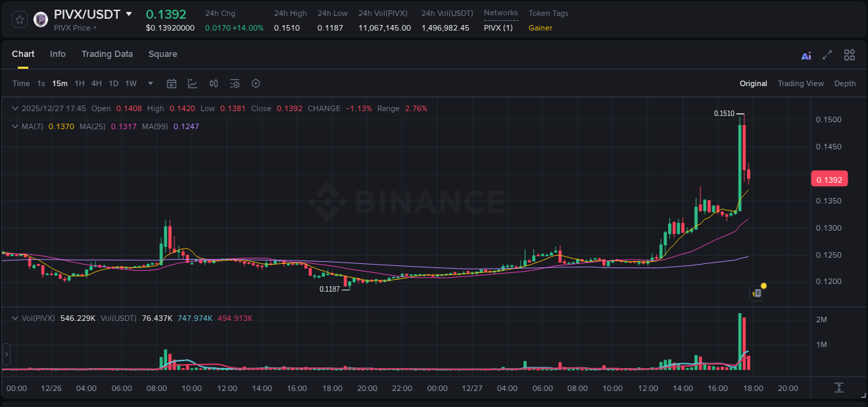Switch to the Trading Data tab
Viewport: 868px width, 407px height.
pyautogui.click(x=107, y=54)
